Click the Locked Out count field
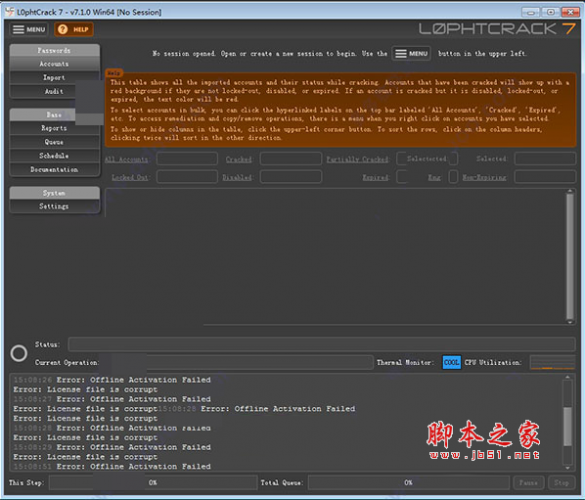Viewport: 585px width, 500px height. (x=187, y=176)
